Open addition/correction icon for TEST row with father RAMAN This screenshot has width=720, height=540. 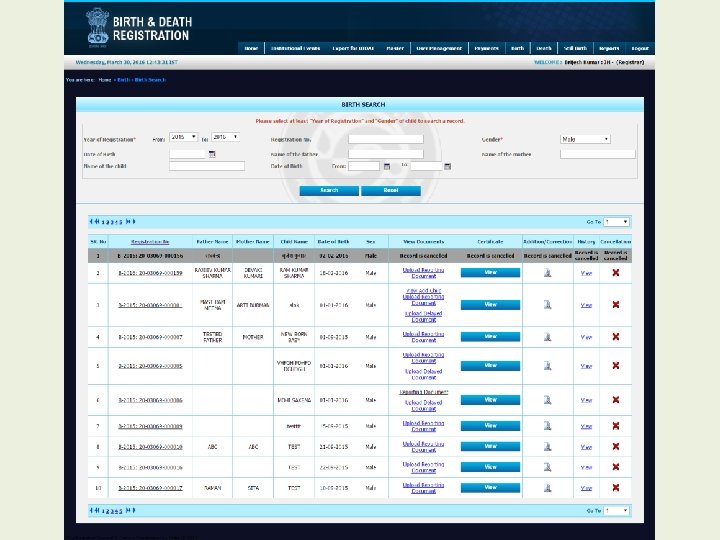click(547, 488)
